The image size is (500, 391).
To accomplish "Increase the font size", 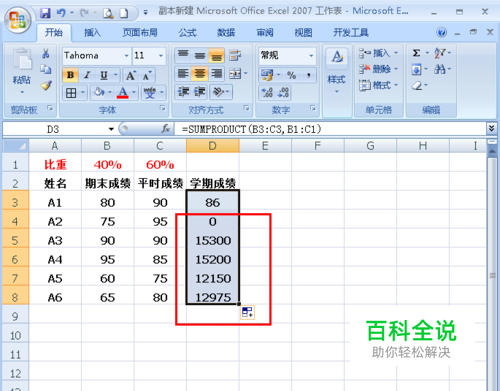I will tap(131, 75).
